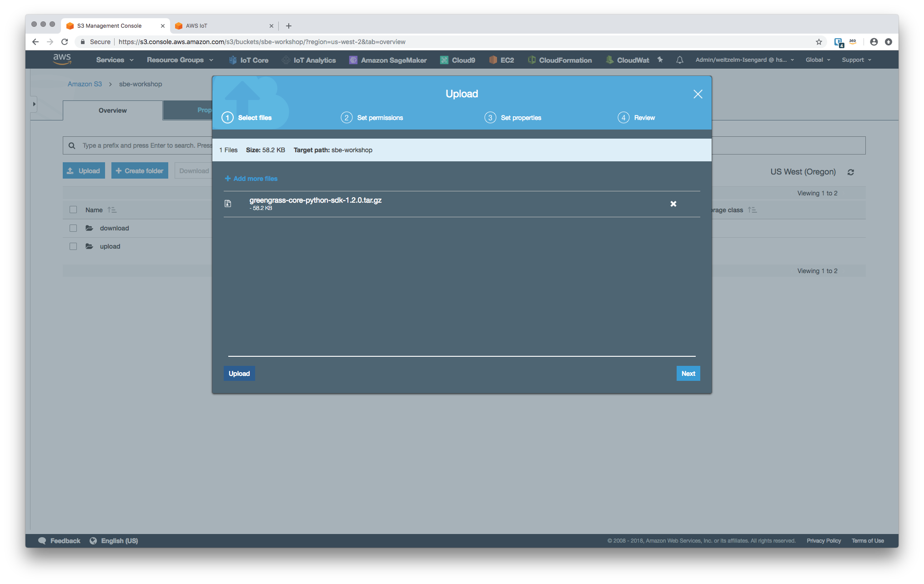Screen dimensions: 924x584
Task: Click the Download button
Action: 194,171
